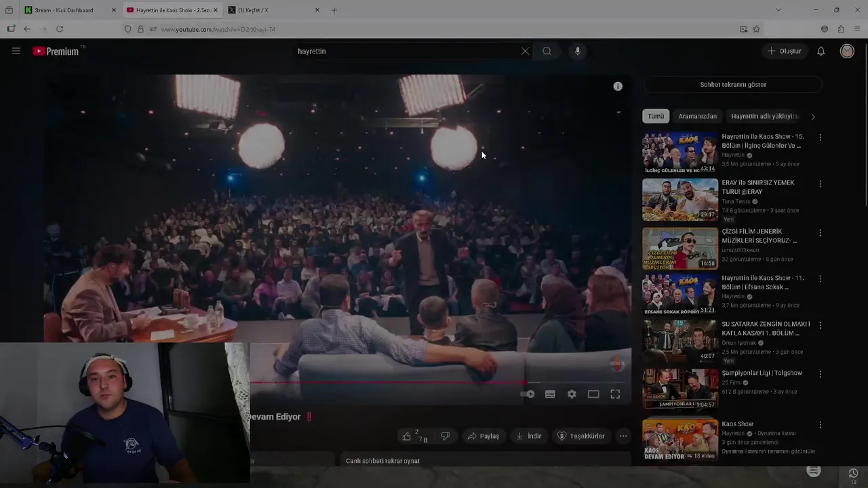Open browser application hamburger menu
This screenshot has height=488, width=868.
[x=857, y=29]
